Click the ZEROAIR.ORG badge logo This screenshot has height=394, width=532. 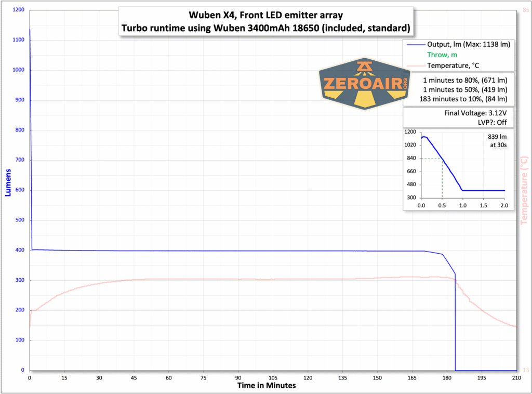(x=364, y=83)
